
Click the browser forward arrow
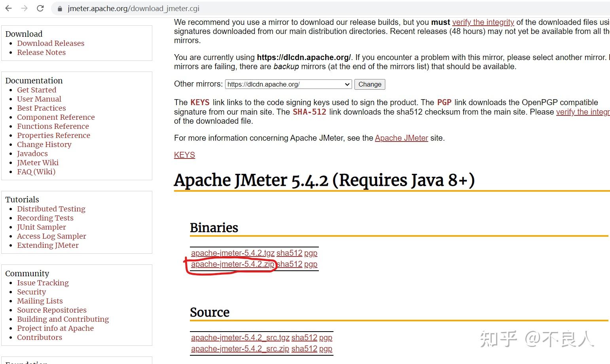tap(25, 8)
